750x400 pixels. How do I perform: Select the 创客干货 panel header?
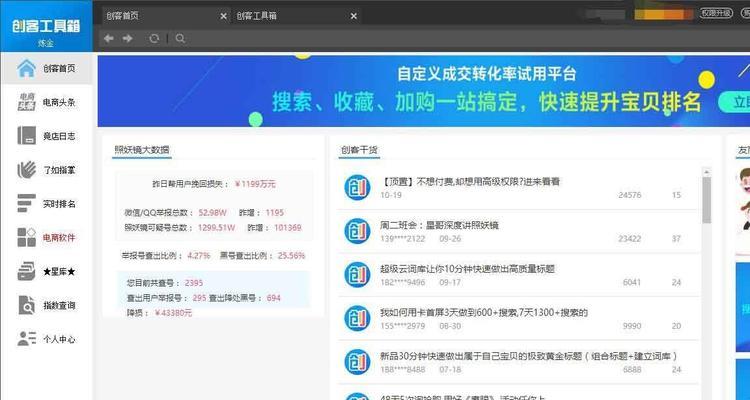[359, 150]
